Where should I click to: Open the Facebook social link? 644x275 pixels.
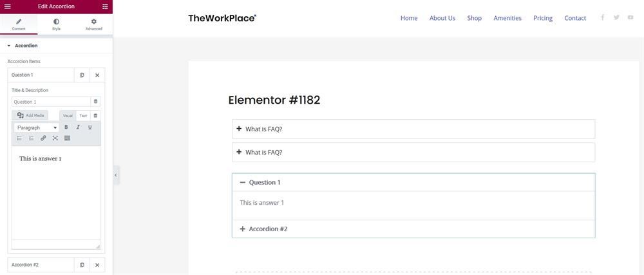click(x=603, y=17)
